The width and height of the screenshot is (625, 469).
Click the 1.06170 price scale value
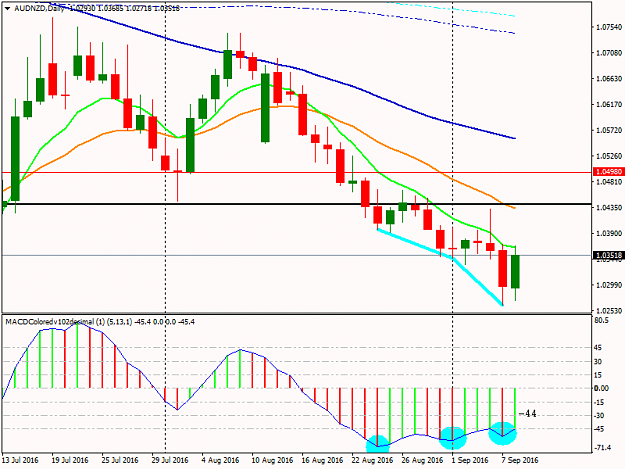coord(609,104)
